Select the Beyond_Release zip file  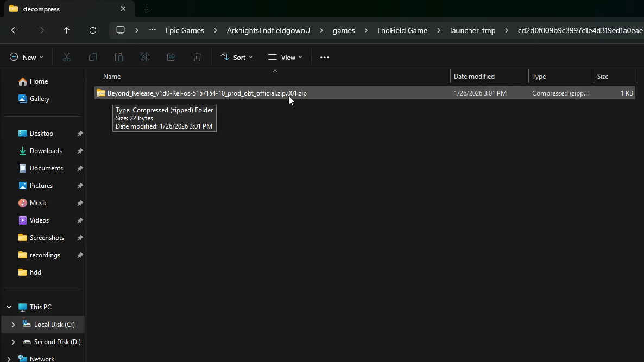206,93
